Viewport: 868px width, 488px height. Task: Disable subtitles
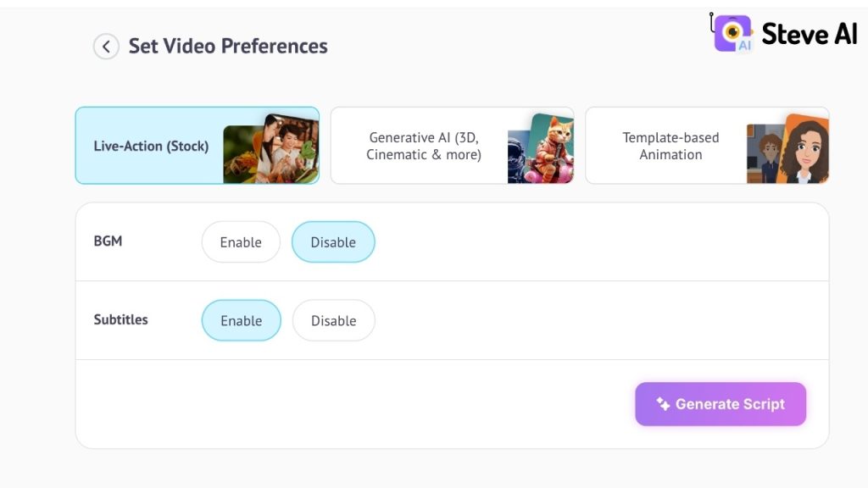tap(333, 320)
